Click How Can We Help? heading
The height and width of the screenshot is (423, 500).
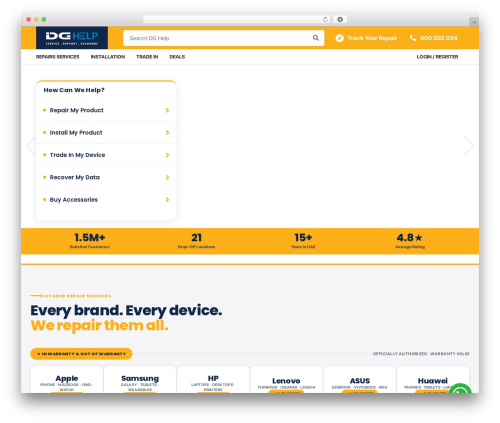(74, 90)
